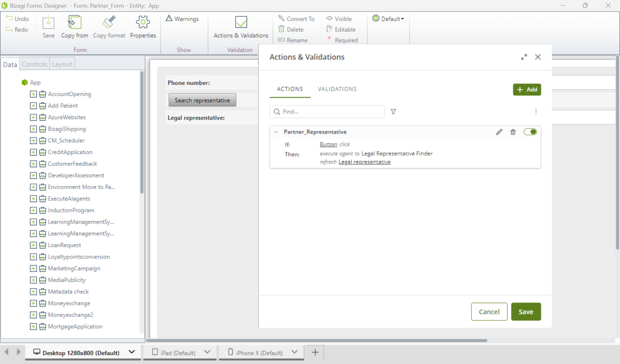
Task: Delete Partner_Representative action with trash icon
Action: tap(513, 132)
